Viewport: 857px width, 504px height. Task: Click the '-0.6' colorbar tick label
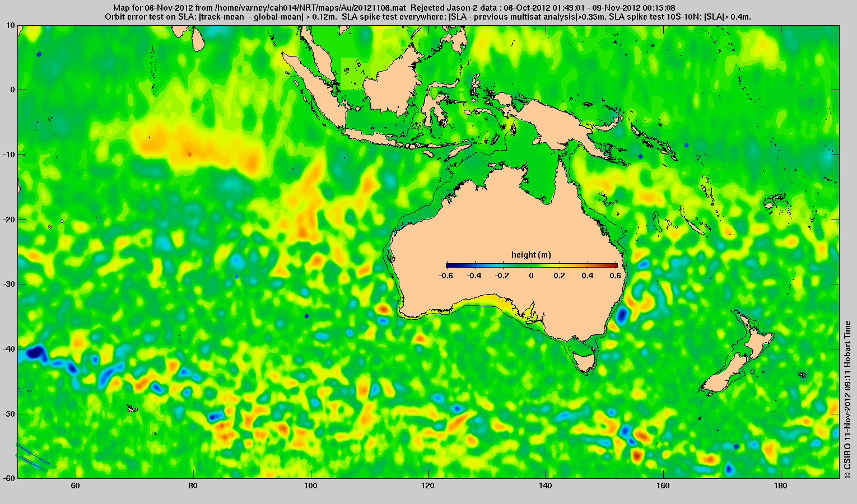pyautogui.click(x=446, y=276)
